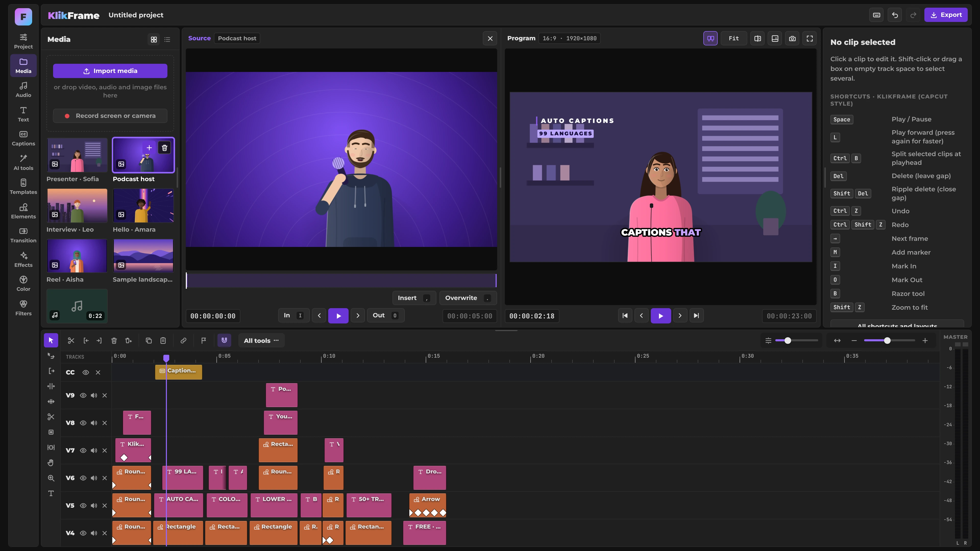Play the Program monitor
Image resolution: width=980 pixels, height=551 pixels.
click(660, 316)
